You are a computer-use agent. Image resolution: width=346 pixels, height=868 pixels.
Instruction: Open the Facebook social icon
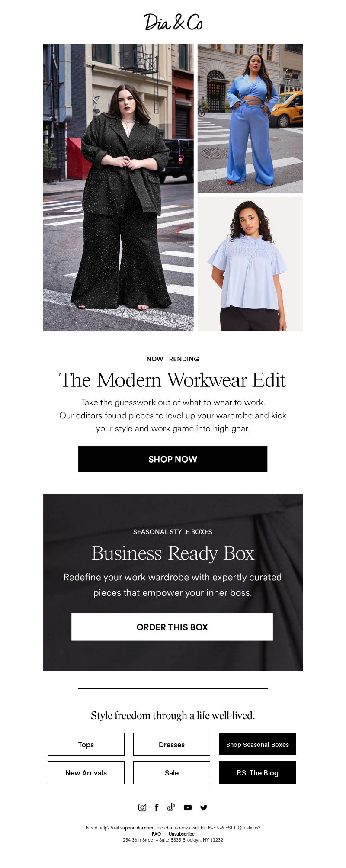(157, 807)
